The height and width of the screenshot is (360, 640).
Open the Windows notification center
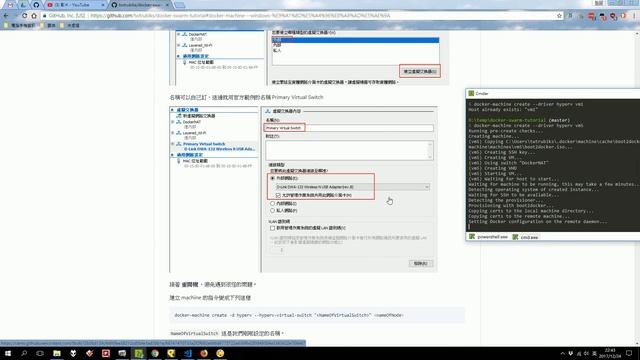(x=630, y=353)
